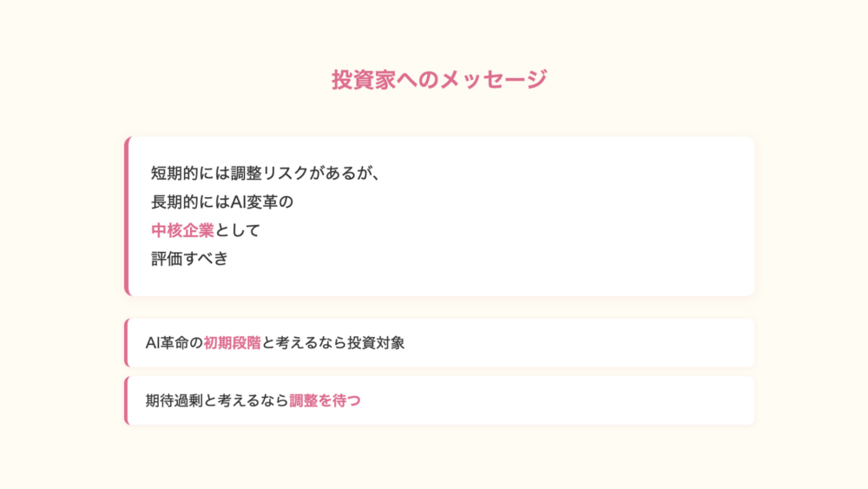
Task: Click the text AI革命の in the second card
Action: tap(174, 343)
